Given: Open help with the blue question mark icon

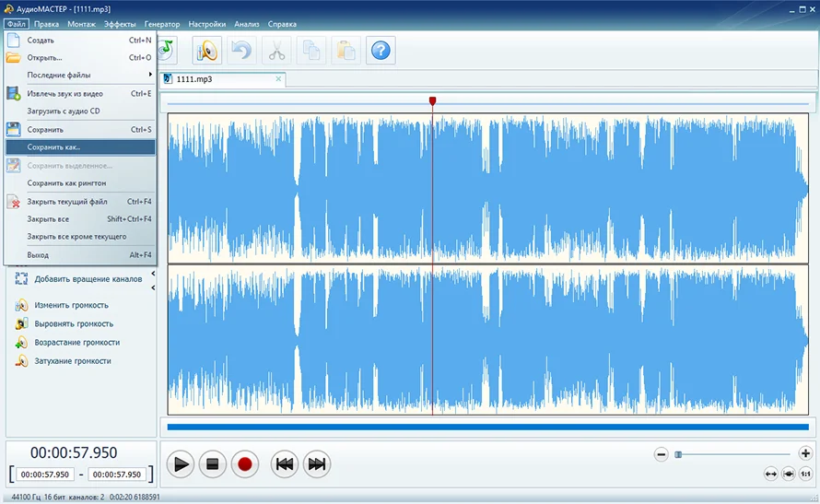Looking at the screenshot, I should pyautogui.click(x=381, y=51).
